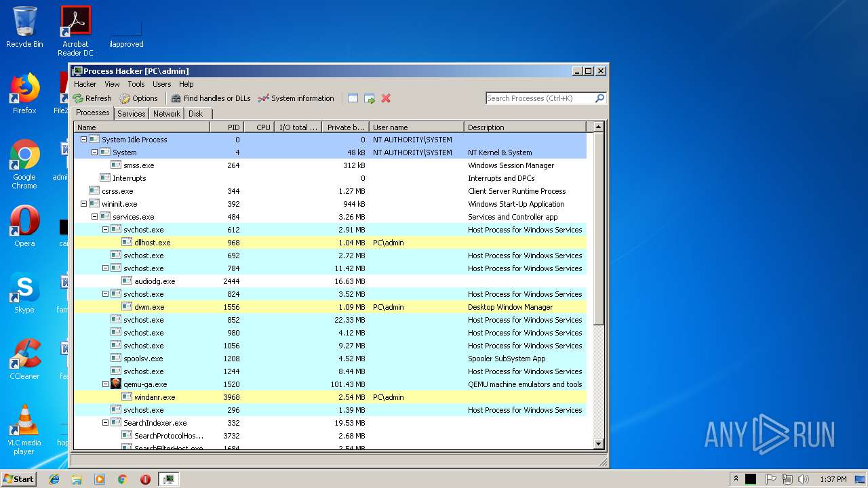Collapse System Idle Process tree node
This screenshot has height=488, width=868.
pos(83,140)
